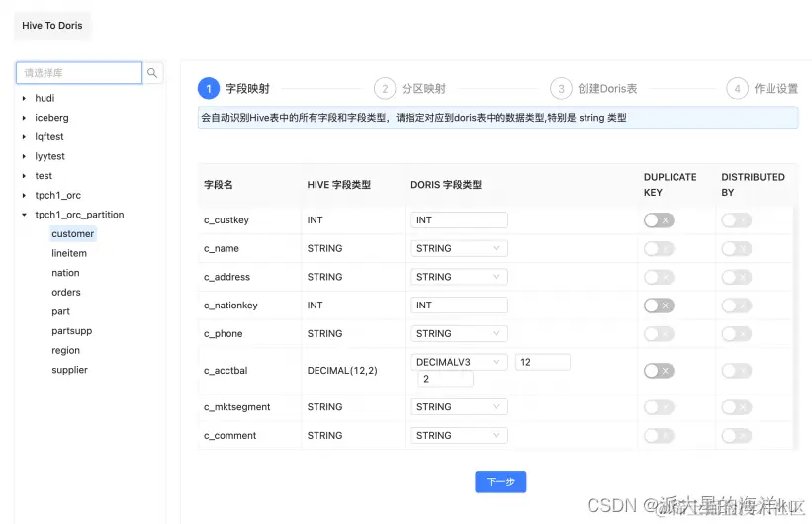Select the supplier table
The width and height of the screenshot is (812, 524).
[70, 370]
